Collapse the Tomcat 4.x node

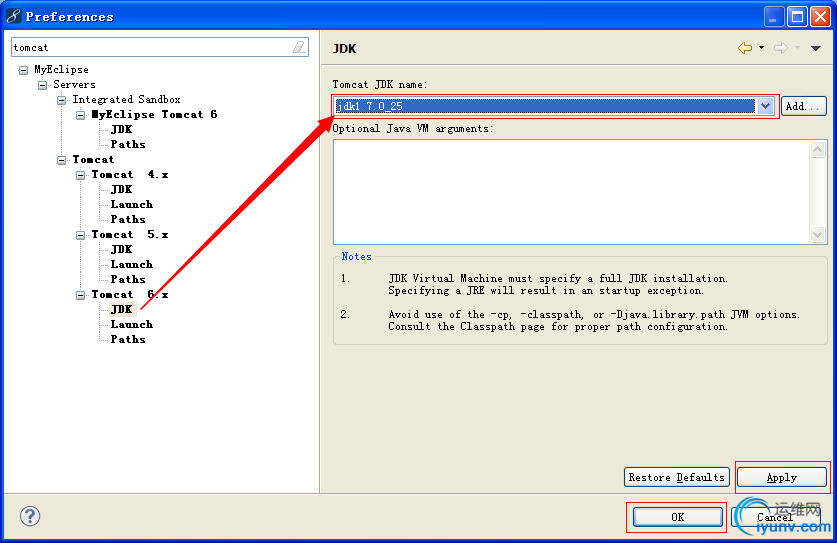(81, 175)
